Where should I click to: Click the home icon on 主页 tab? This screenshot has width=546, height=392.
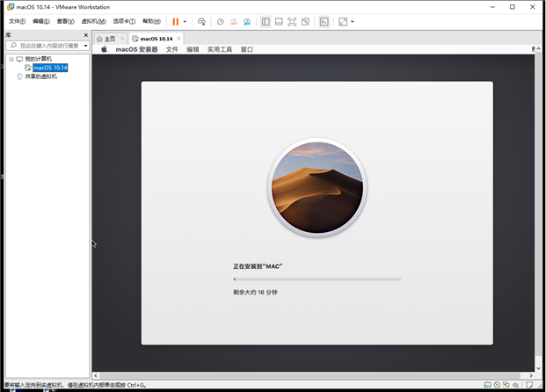click(99, 39)
